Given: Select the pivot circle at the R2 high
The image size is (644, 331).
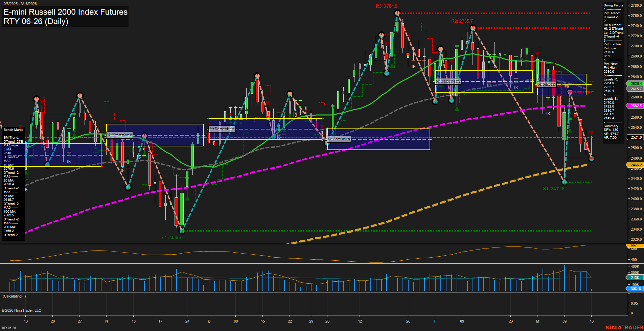Looking at the screenshot, I should pos(473,28).
